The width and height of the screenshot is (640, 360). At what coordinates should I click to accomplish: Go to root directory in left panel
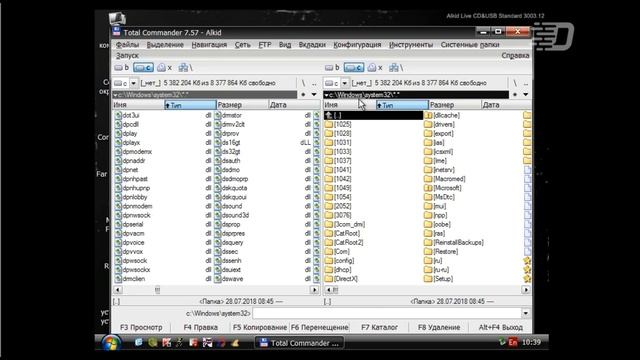pyautogui.click(x=303, y=83)
